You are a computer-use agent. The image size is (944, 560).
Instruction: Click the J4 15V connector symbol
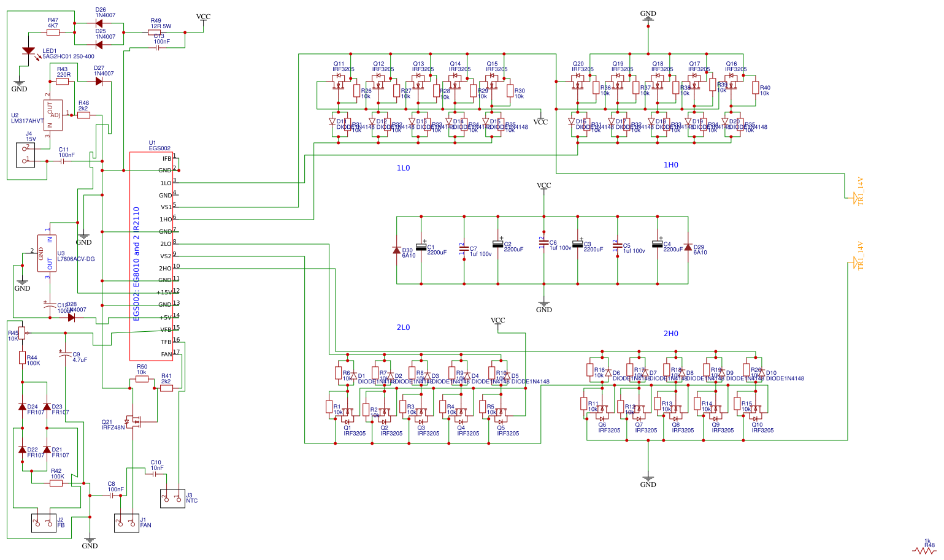tap(25, 155)
